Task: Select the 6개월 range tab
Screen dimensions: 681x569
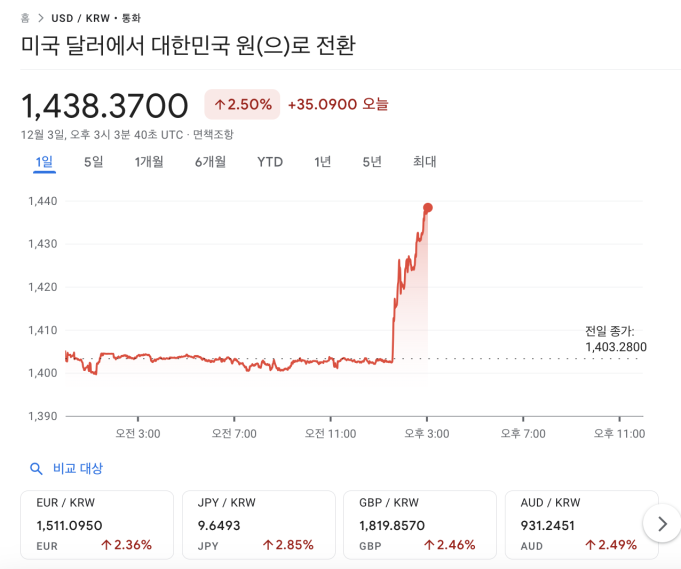Action: pos(210,162)
